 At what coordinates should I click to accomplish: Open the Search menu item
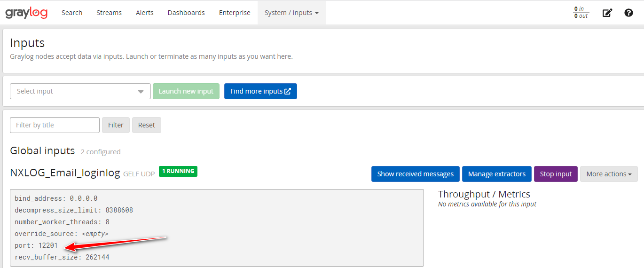click(72, 13)
